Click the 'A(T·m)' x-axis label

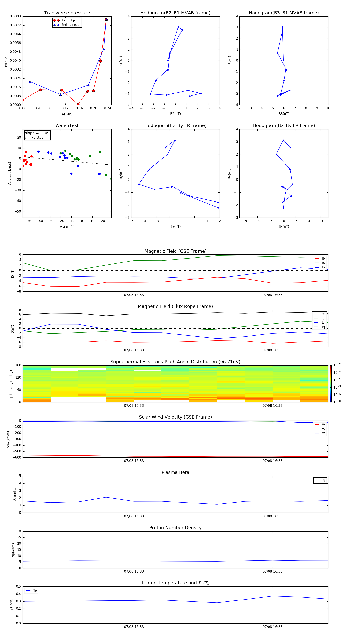coord(67,114)
